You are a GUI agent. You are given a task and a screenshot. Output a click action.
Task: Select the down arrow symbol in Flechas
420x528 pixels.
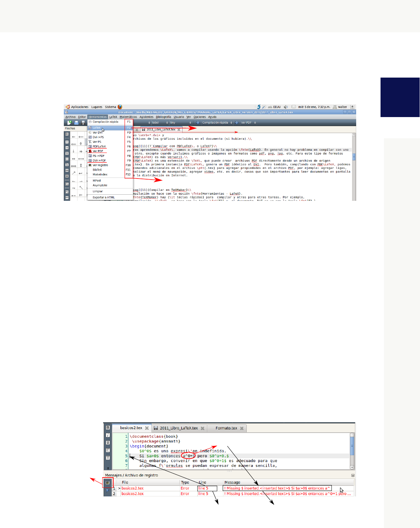point(73,151)
